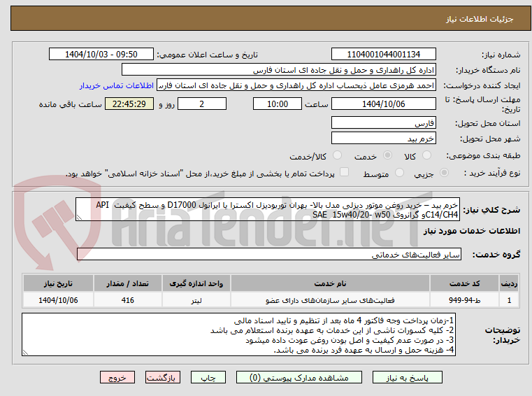Click the unit cell لیتر
532x396 pixels.
(196, 300)
